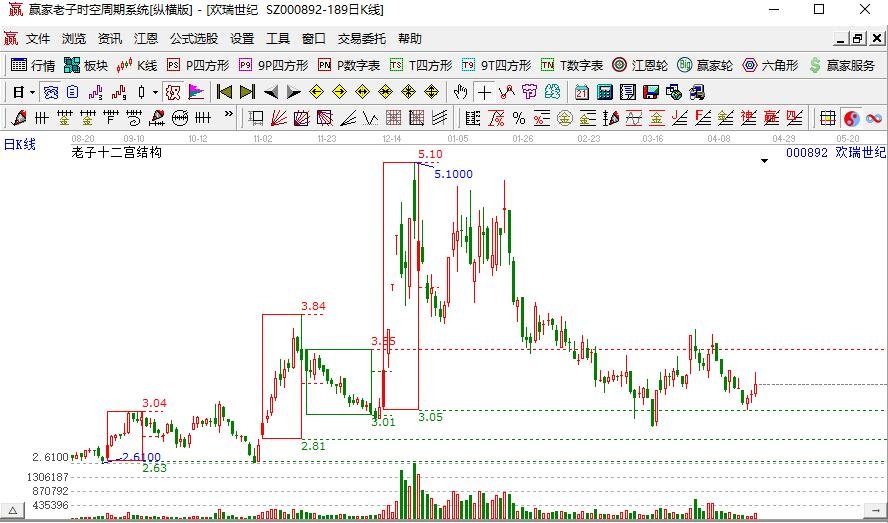Open the 交易委托 menu
Image resolution: width=888 pixels, height=523 pixels.
pos(361,39)
